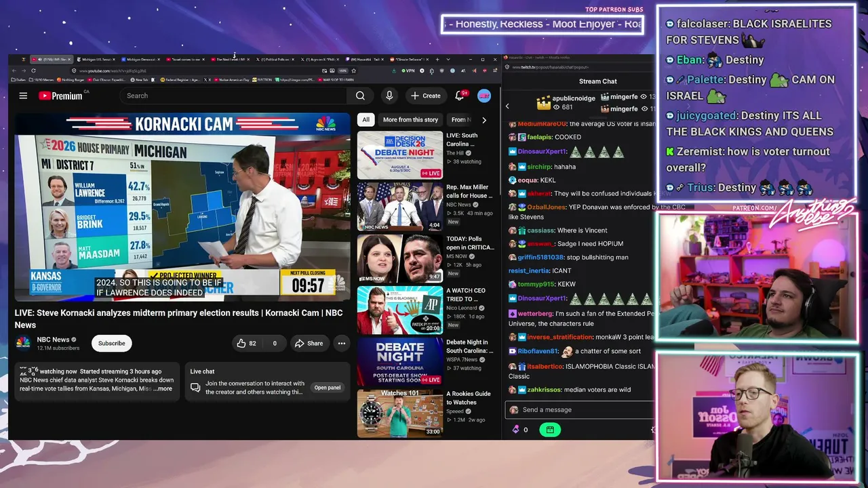Switch to the Michigan Democratic tab
This screenshot has width=868, height=488.
(140, 60)
